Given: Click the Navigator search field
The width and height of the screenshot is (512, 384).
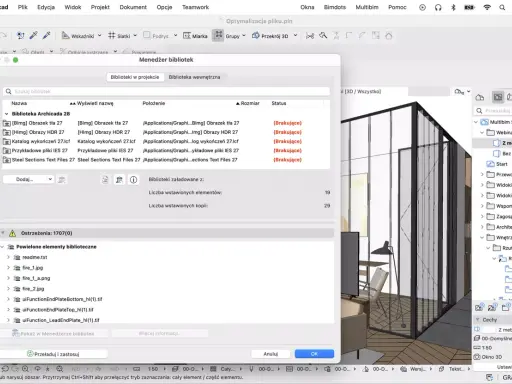Looking at the screenshot, I should 493,110.
